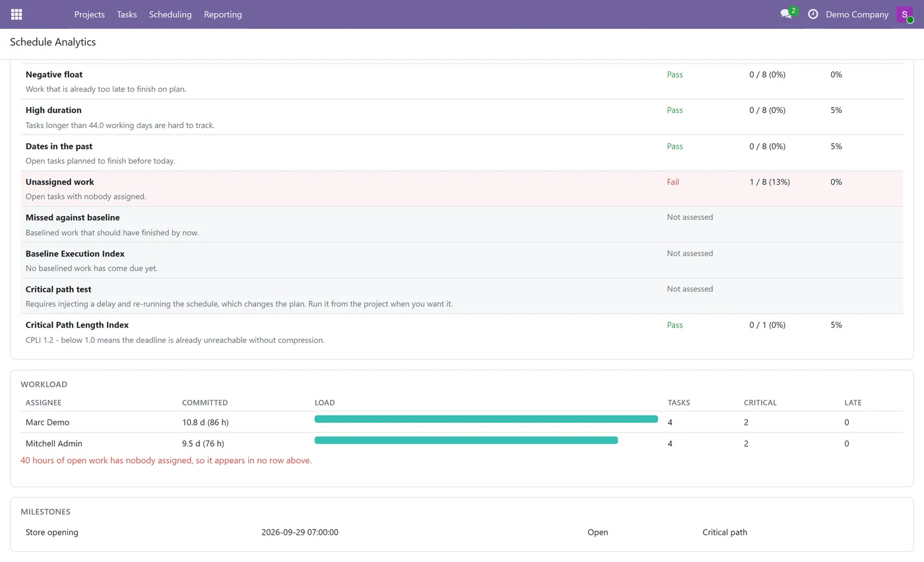Click the Fail status for Unassigned work
The height and width of the screenshot is (562, 924).
tap(673, 182)
